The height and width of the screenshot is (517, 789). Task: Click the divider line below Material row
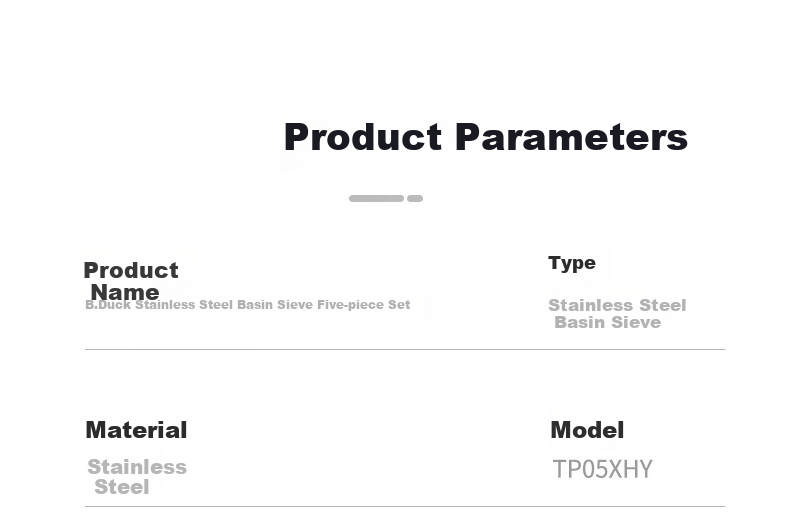coord(405,506)
